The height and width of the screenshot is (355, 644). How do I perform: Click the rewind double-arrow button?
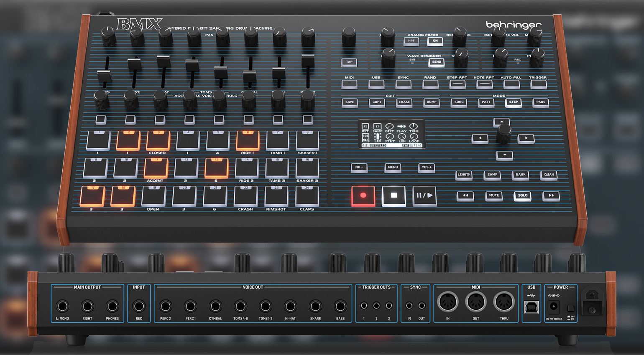(465, 195)
